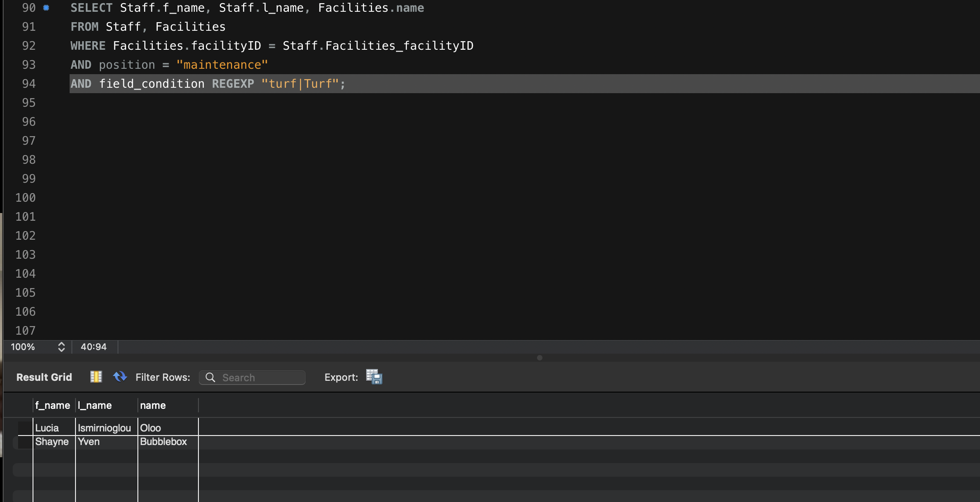Viewport: 980px width, 502px height.
Task: Open the 100% zoom level selector
Action: 23,347
